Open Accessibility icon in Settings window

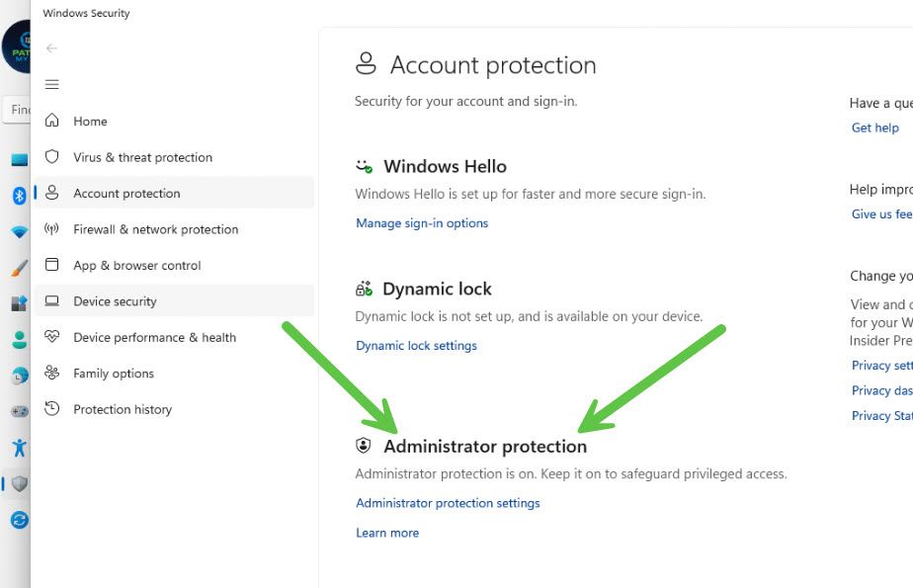(19, 448)
